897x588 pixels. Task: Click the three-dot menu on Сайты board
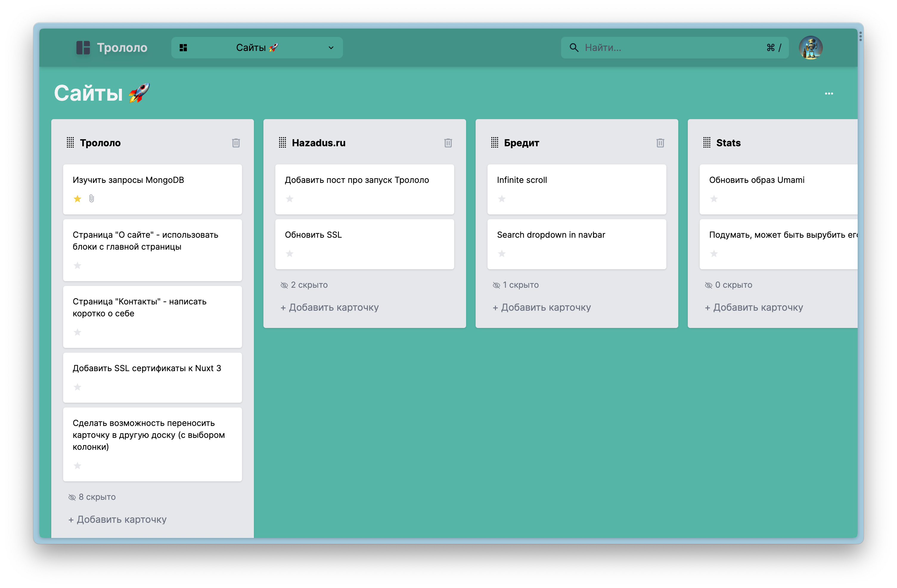pos(829,93)
